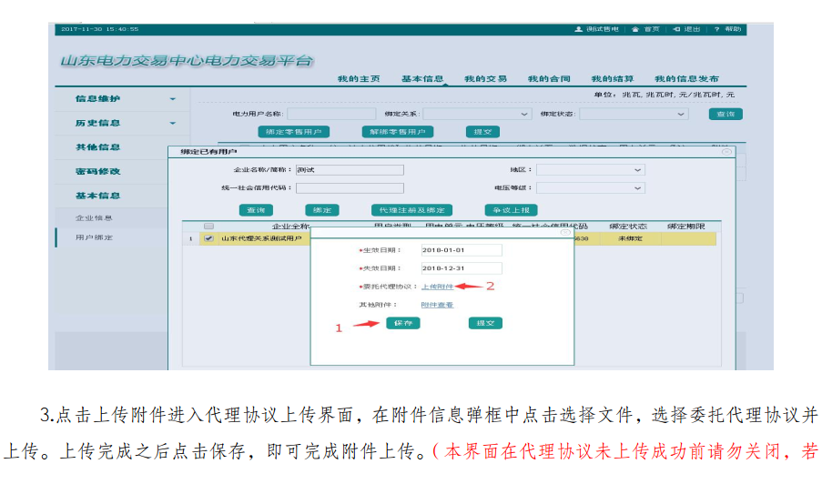Click the 保存 button in popup

tap(403, 323)
